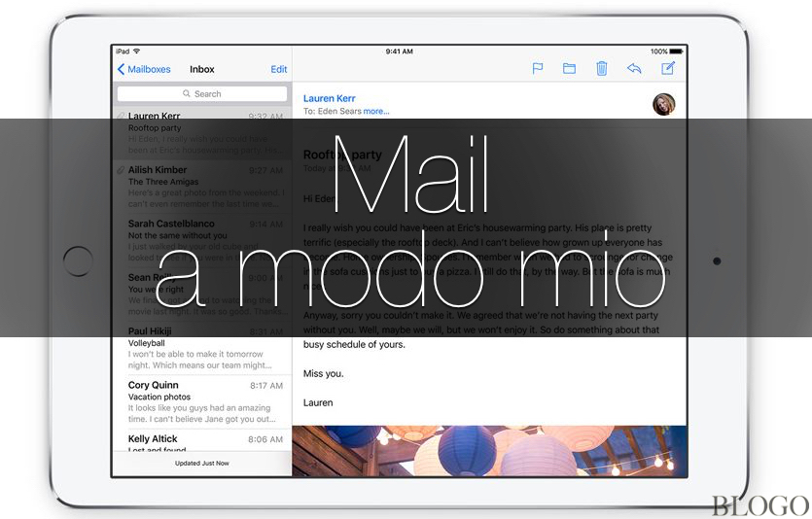The image size is (812, 519).
Task: Tap the Wi-Fi status icon
Action: (x=137, y=52)
